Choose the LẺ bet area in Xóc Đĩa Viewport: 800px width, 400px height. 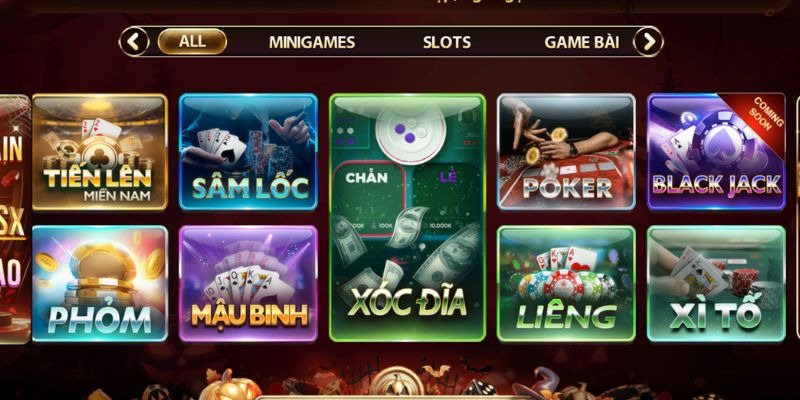[x=444, y=199]
